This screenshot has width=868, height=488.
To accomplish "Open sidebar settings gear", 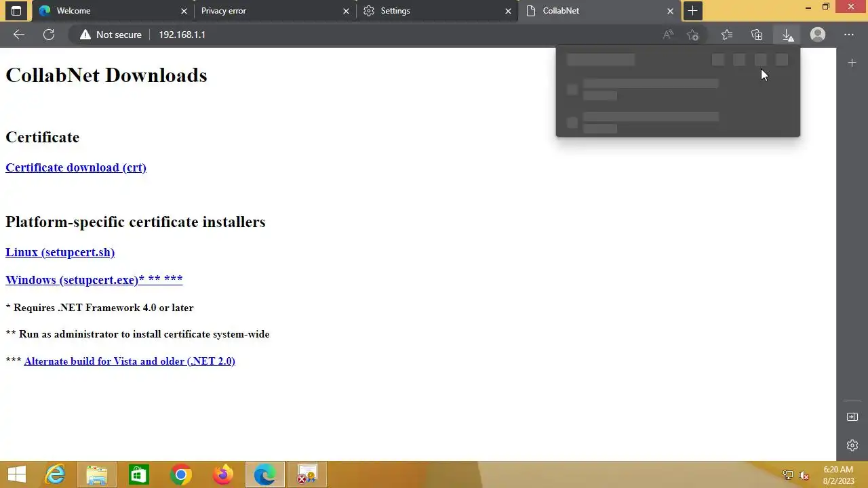I will pos(852,445).
